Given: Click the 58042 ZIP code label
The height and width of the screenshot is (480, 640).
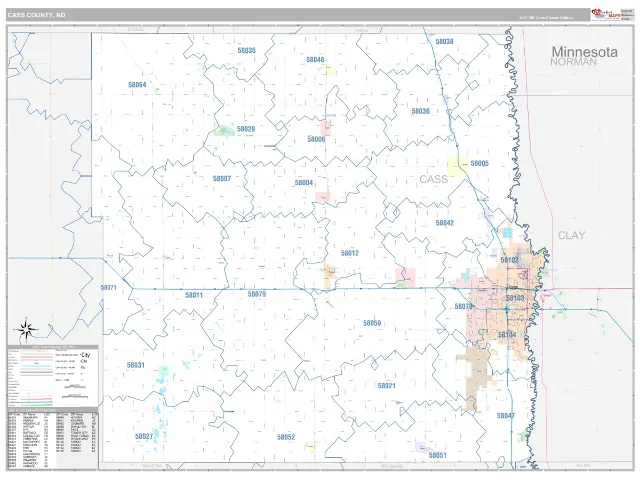Looking at the screenshot, I should tap(444, 223).
